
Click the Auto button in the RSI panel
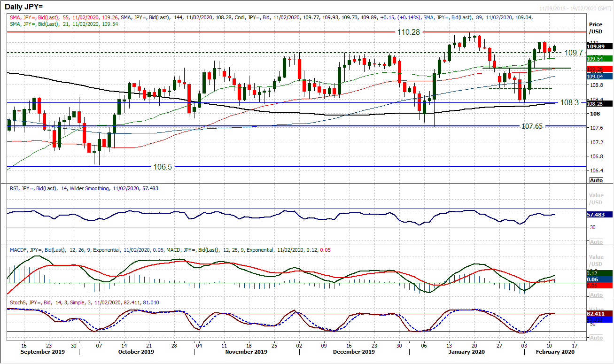click(x=596, y=242)
